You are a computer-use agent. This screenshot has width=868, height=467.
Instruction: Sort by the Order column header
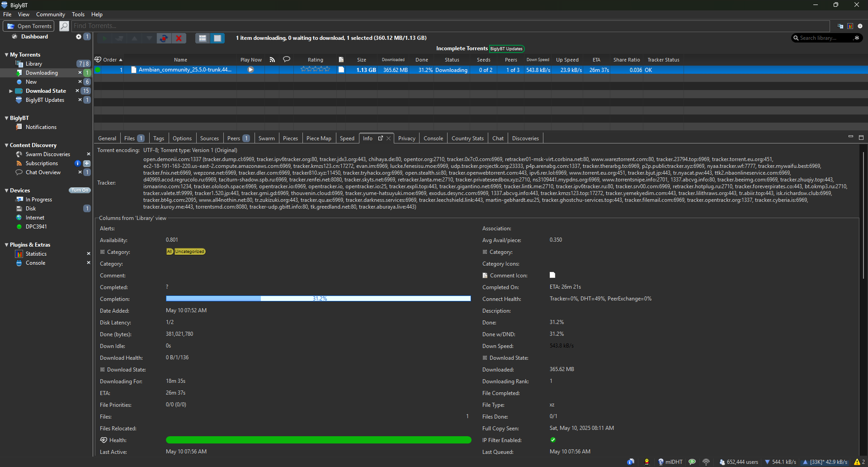[x=113, y=60]
